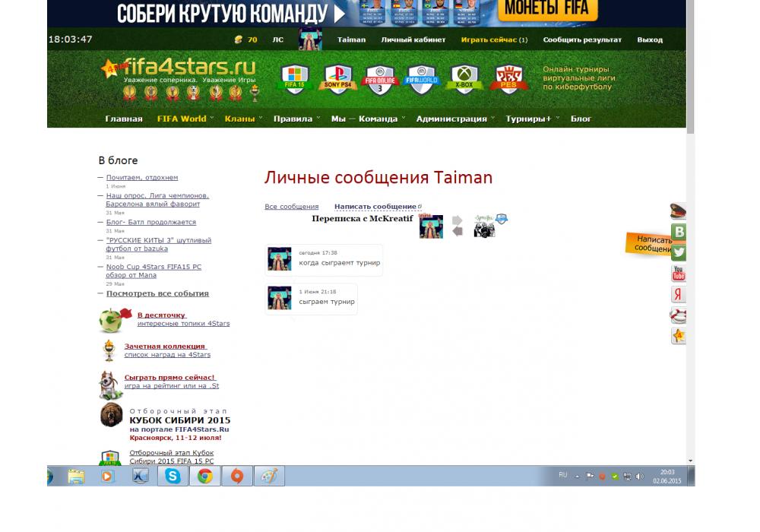The image size is (760, 532).
Task: Open the FIFA World shield badge
Action: 421,80
